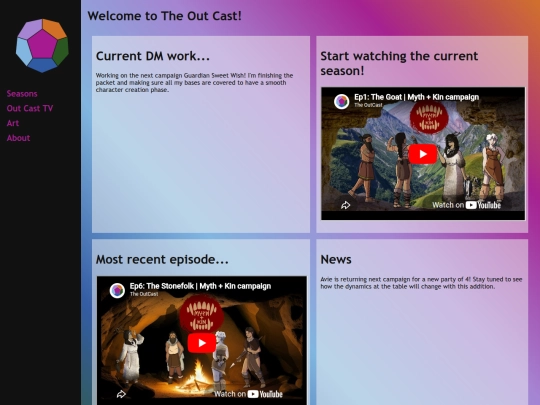Screen dimensions: 540x405
Task: Select the News heading
Action: pos(336,259)
